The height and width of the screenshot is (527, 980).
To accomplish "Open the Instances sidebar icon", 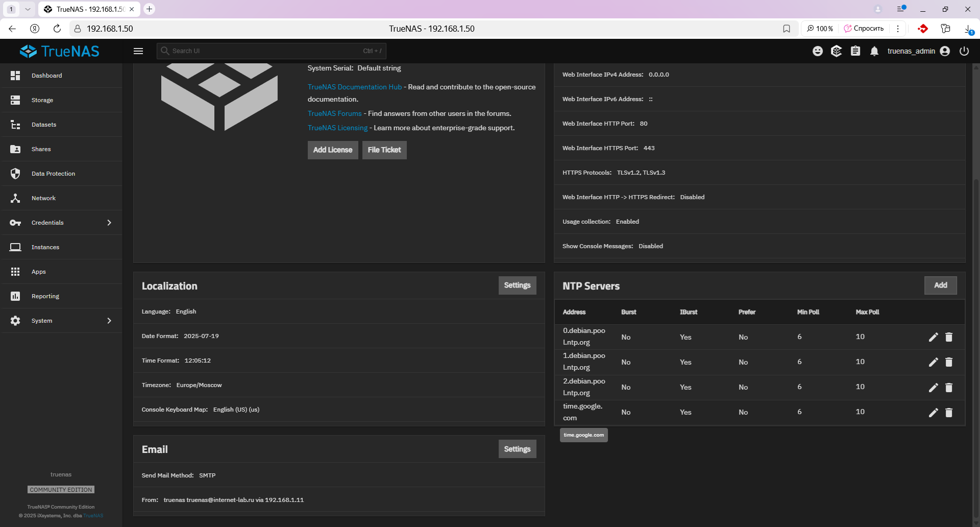I will click(15, 247).
